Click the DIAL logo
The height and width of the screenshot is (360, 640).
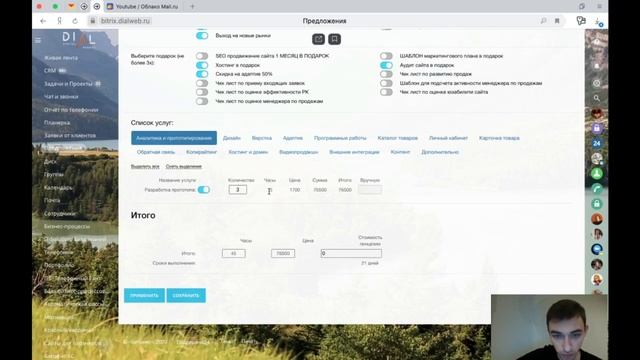(x=79, y=40)
